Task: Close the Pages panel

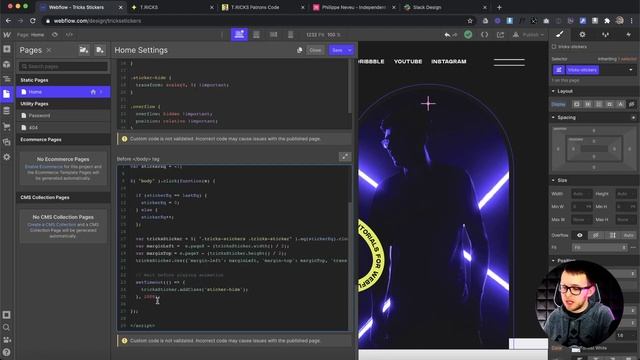Action: click(x=49, y=50)
